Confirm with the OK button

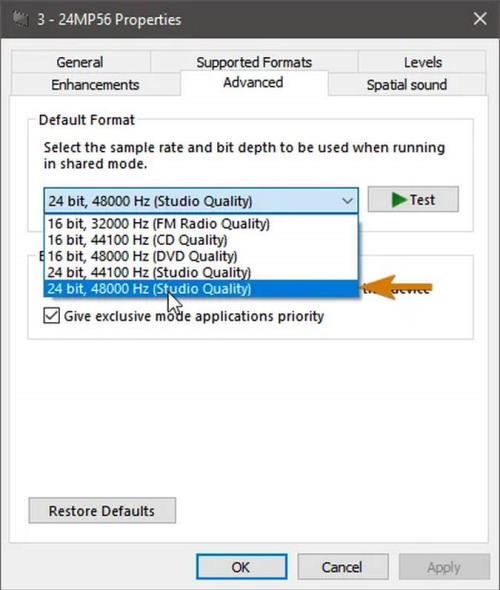242,567
